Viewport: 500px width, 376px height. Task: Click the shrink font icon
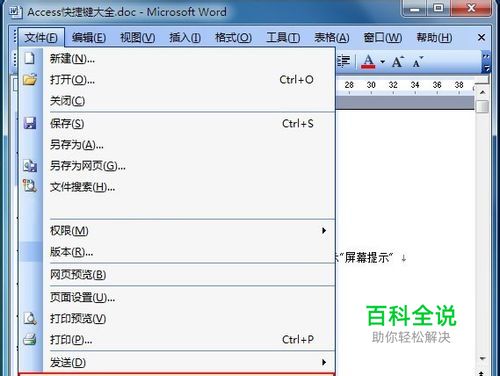(x=417, y=62)
